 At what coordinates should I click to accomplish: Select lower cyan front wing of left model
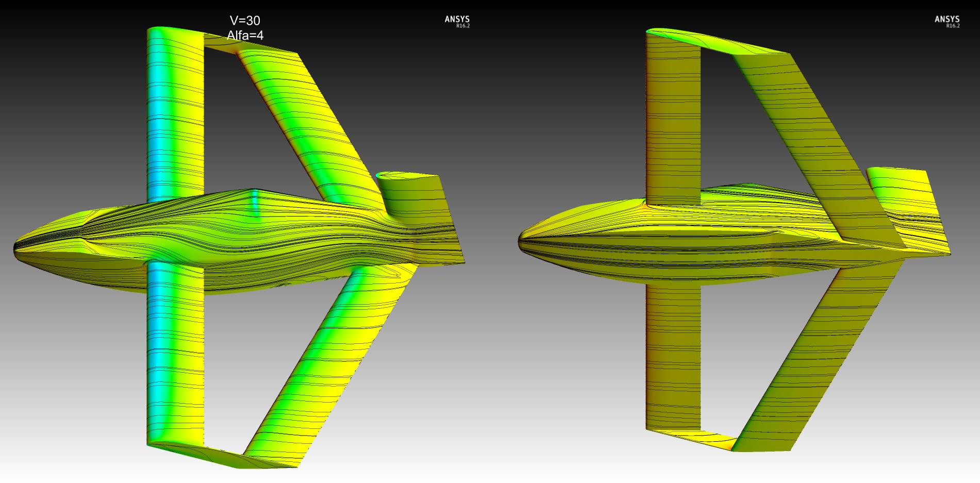coord(174,351)
